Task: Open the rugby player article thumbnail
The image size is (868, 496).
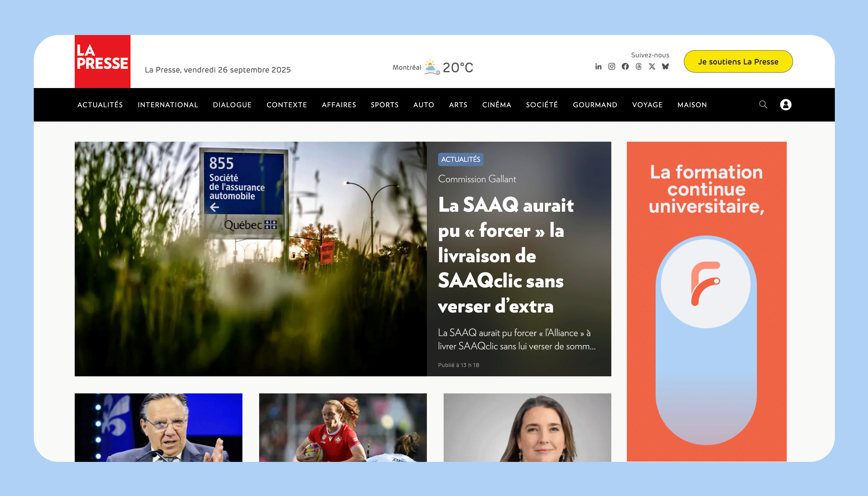Action: pyautogui.click(x=343, y=427)
